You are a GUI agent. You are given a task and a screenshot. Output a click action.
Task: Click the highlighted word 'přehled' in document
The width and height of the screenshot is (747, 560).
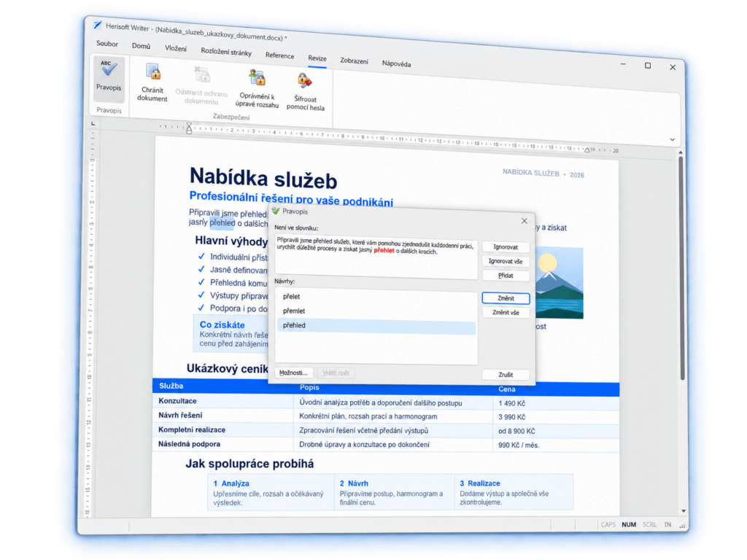[x=222, y=223]
